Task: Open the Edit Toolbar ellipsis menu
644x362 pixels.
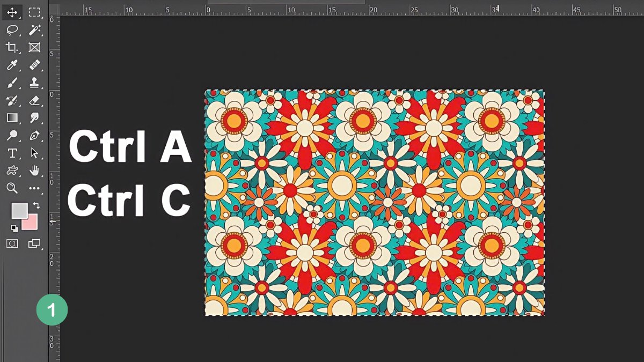Action: pyautogui.click(x=34, y=188)
